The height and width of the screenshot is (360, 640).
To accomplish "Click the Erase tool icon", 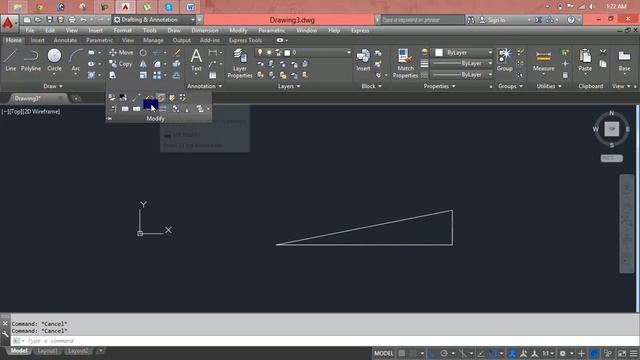I will point(176,53).
